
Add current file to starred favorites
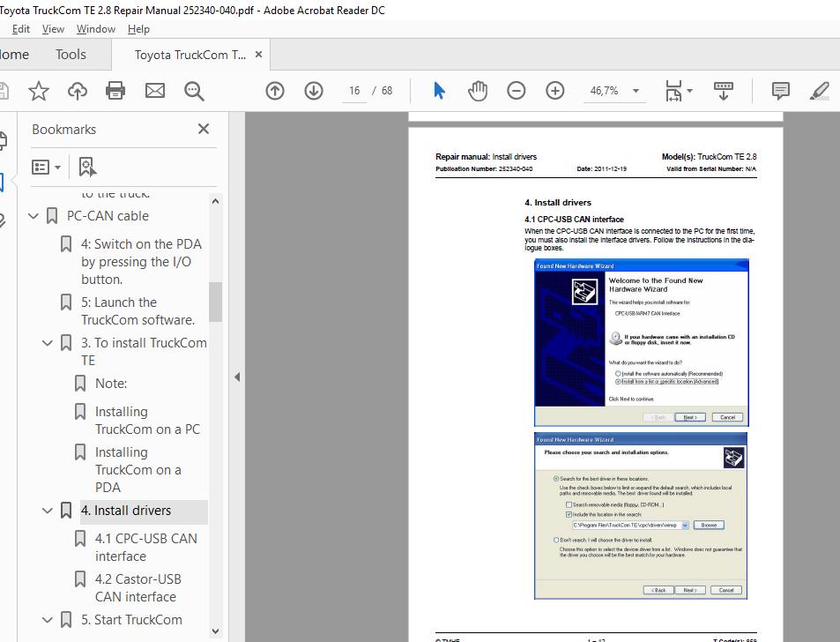(x=39, y=91)
